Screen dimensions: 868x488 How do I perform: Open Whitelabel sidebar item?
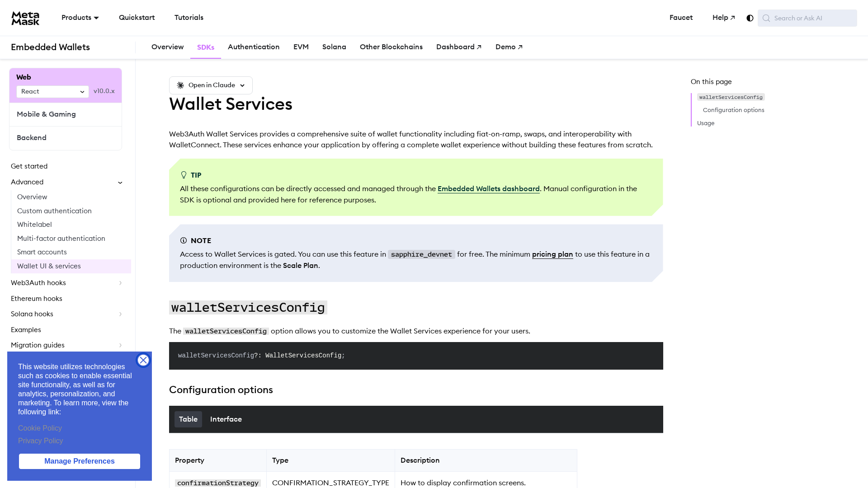point(34,225)
